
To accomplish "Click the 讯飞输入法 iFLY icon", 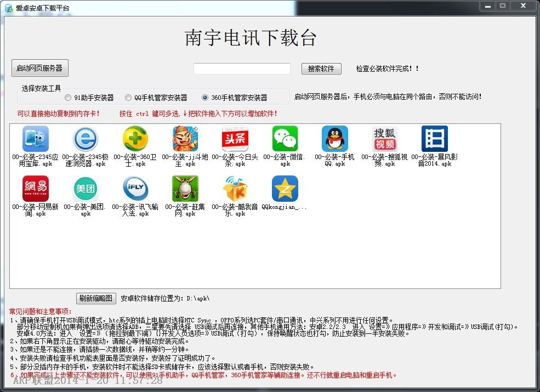I will (135, 189).
